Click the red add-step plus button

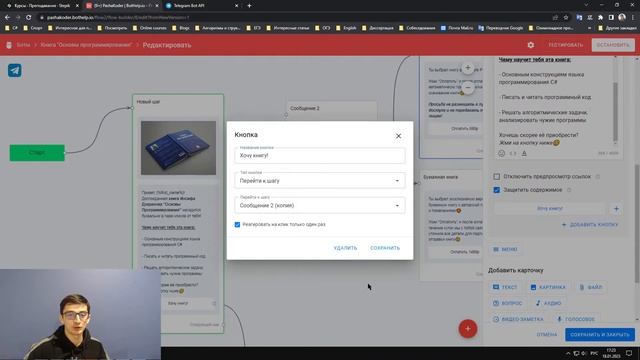point(468,329)
